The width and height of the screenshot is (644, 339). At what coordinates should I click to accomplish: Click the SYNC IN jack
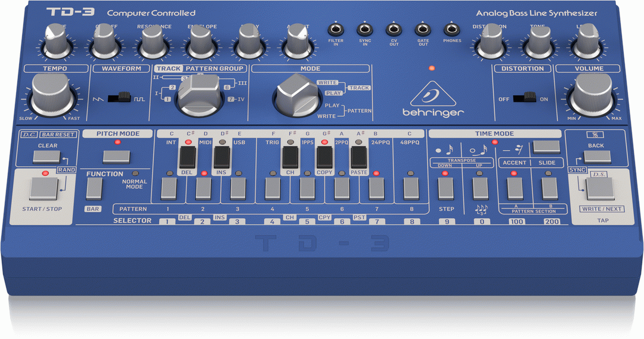click(x=364, y=30)
